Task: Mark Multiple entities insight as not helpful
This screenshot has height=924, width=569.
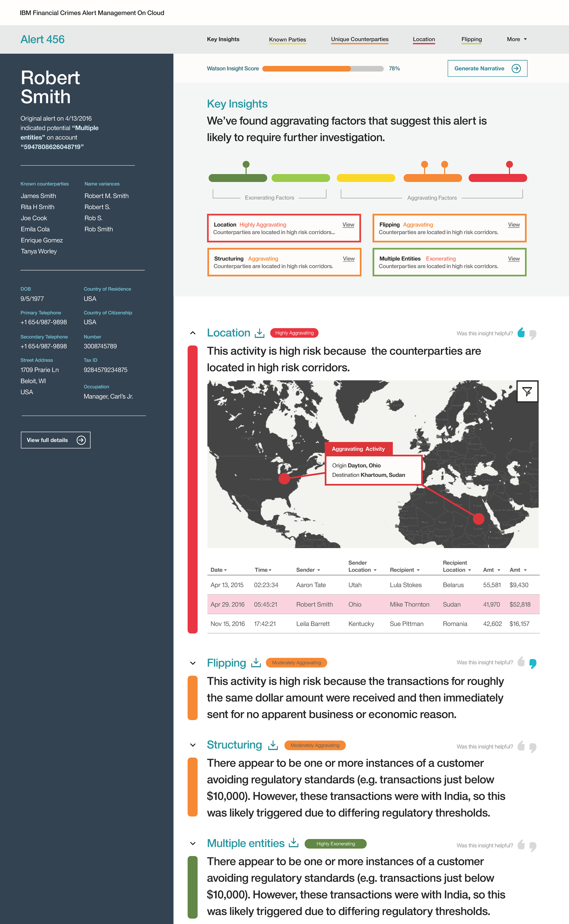Action: tap(533, 847)
